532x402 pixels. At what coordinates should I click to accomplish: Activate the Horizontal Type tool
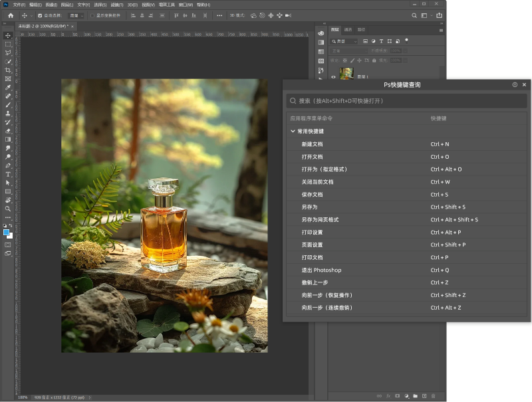[8, 173]
